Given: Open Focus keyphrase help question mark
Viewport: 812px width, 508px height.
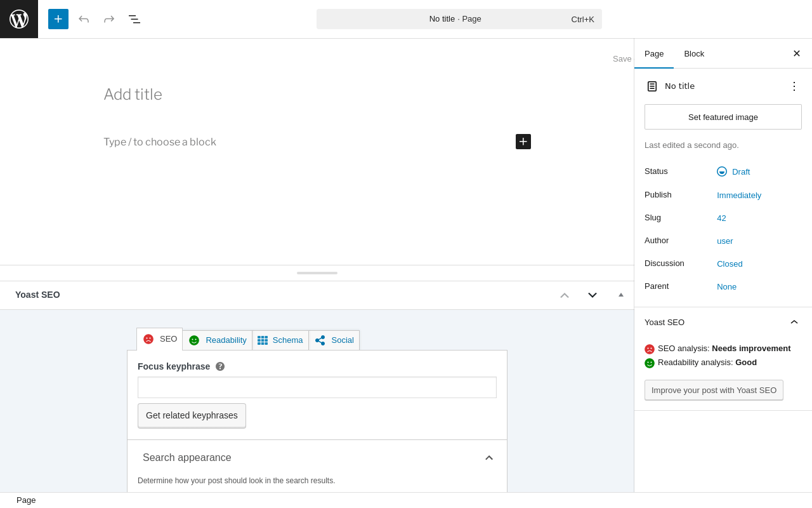Looking at the screenshot, I should pyautogui.click(x=220, y=366).
